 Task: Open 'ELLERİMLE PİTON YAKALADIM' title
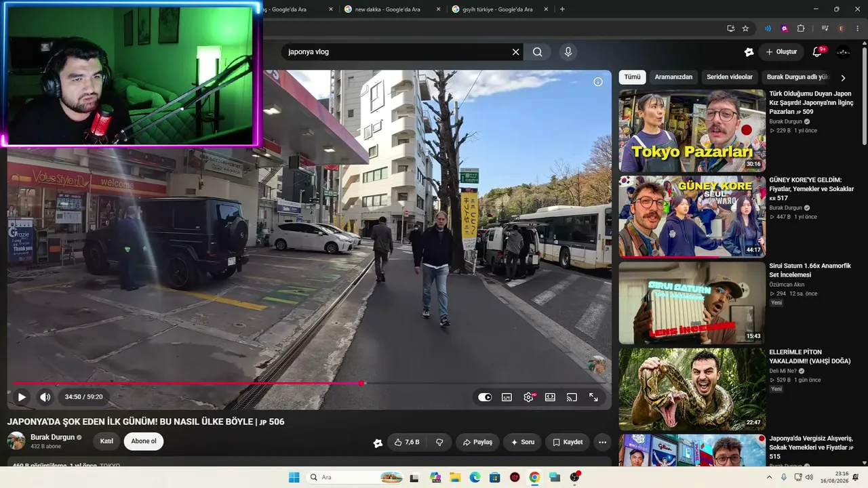coord(810,357)
